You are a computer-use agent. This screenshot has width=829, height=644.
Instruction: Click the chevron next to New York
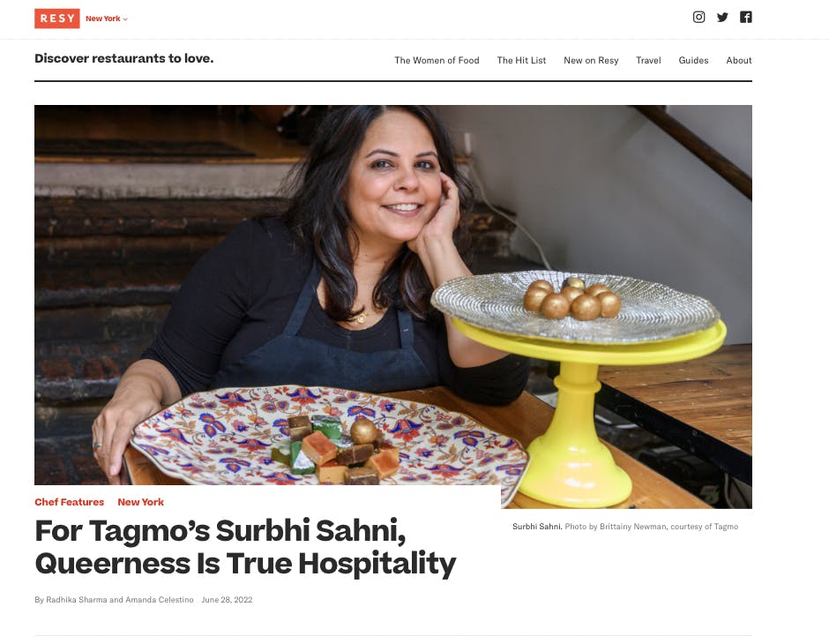pyautogui.click(x=125, y=19)
